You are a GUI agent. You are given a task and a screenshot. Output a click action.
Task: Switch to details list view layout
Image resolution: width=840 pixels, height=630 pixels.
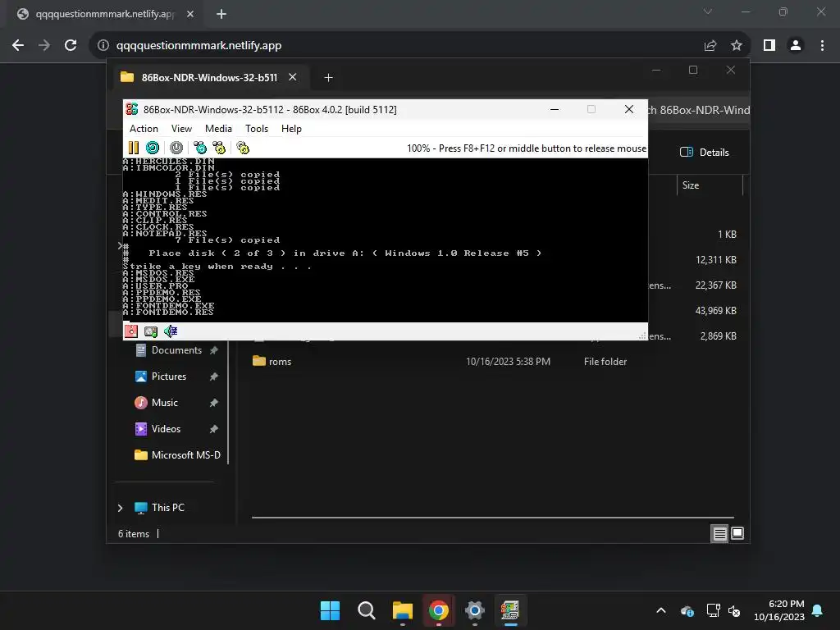[719, 533]
